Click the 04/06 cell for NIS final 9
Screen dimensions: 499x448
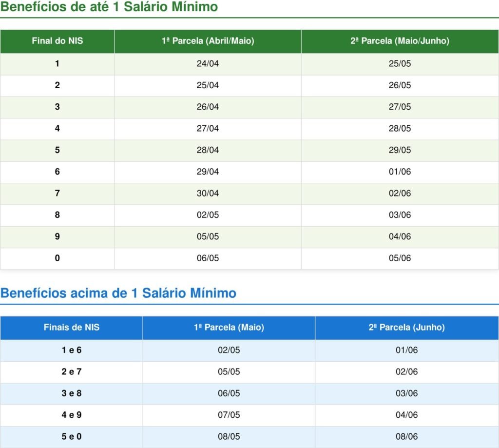tap(400, 236)
